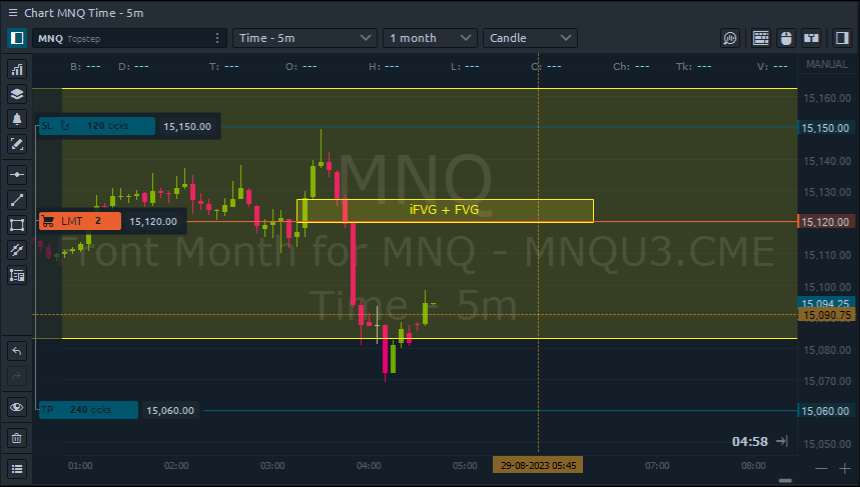Viewport: 860px width, 487px height.
Task: Redo the drawing action
Action: tap(17, 376)
